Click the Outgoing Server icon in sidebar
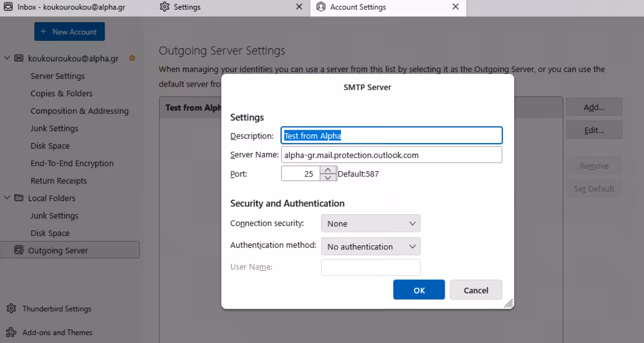This screenshot has width=644, height=343. 19,251
